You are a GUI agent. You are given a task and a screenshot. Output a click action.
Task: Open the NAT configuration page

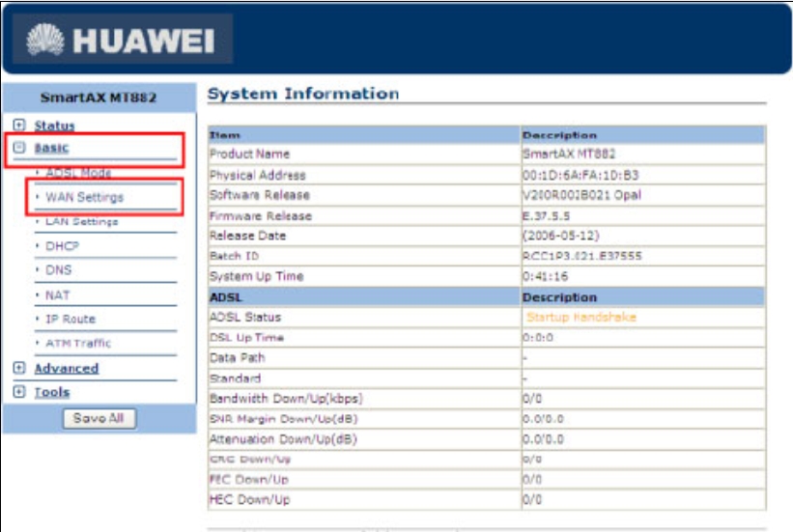pyautogui.click(x=58, y=294)
